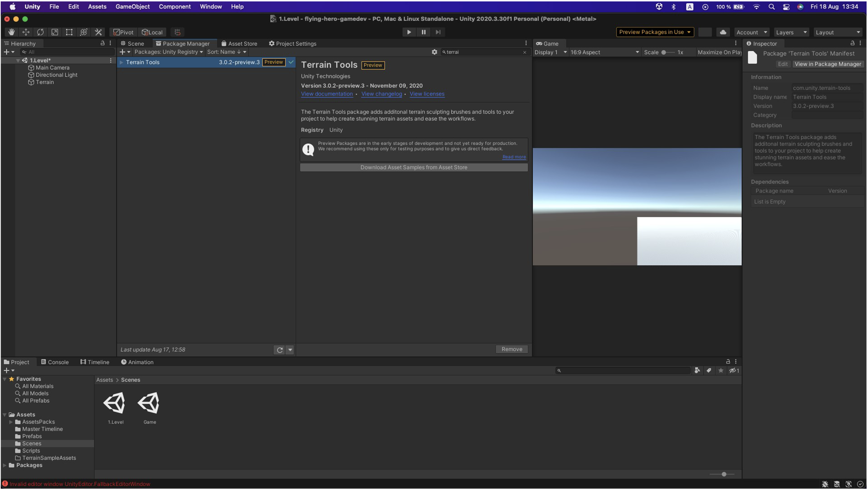Lock the Inspector panel
868x489 pixels.
(852, 43)
